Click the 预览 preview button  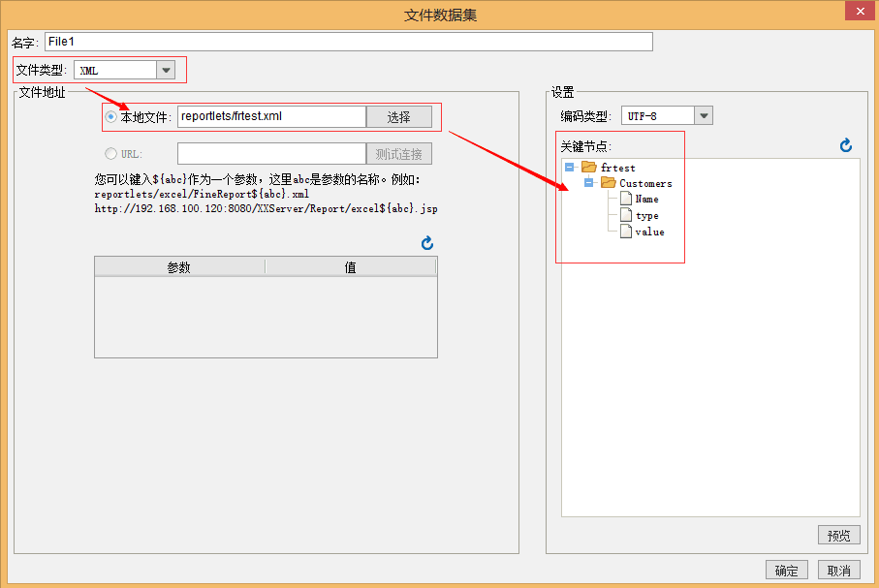(x=838, y=535)
